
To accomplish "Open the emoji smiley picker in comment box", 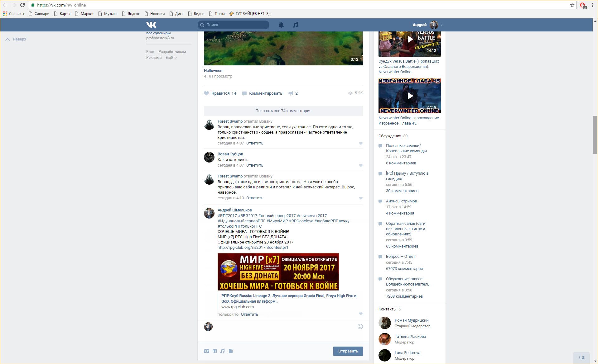I will [360, 326].
